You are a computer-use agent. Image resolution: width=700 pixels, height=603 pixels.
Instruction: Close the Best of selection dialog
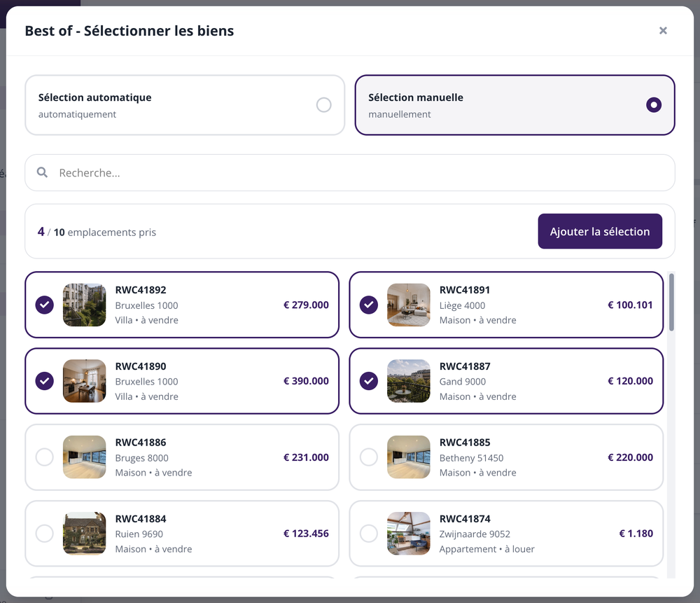[663, 30]
